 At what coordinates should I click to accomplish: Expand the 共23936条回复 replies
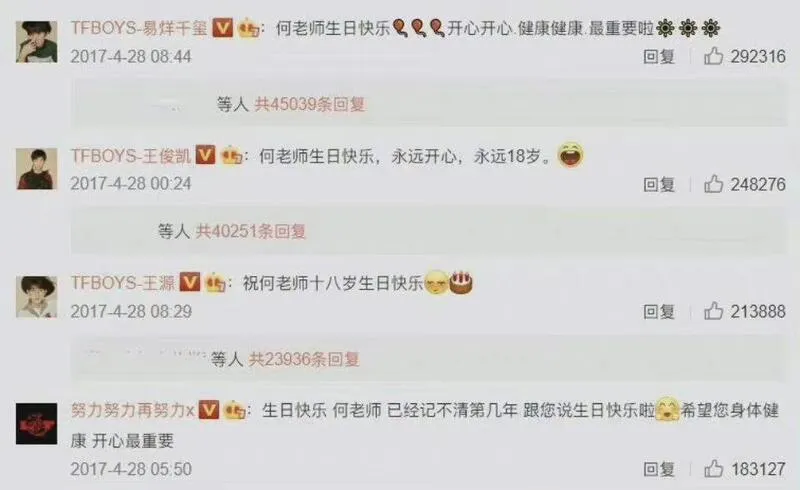pos(304,359)
